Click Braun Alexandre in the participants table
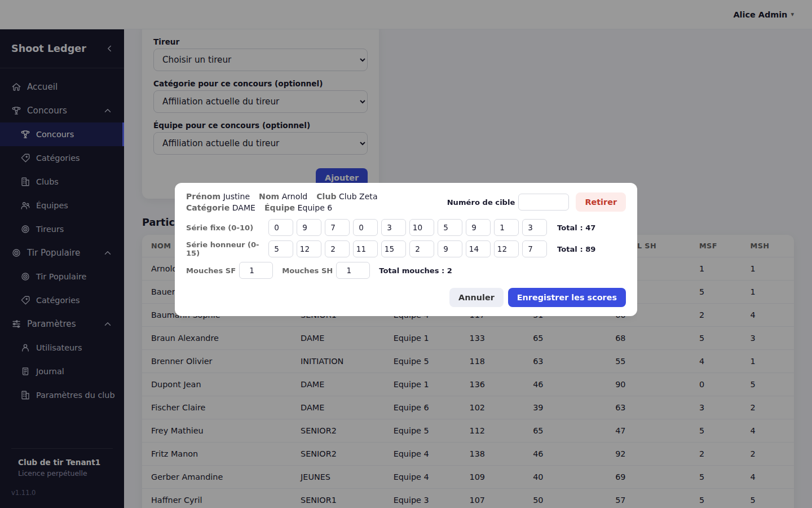Screen dimensions: 812x508 click(185, 338)
